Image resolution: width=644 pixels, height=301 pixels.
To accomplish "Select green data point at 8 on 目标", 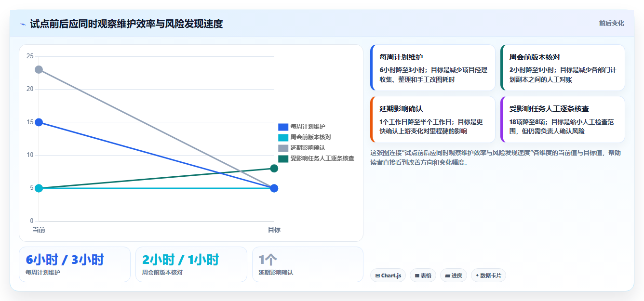I will (x=274, y=169).
